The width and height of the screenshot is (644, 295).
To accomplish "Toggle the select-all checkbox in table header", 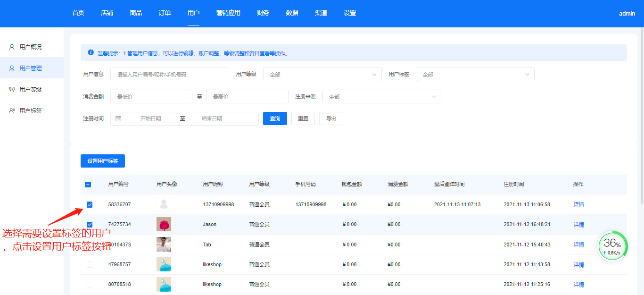I will tap(88, 185).
